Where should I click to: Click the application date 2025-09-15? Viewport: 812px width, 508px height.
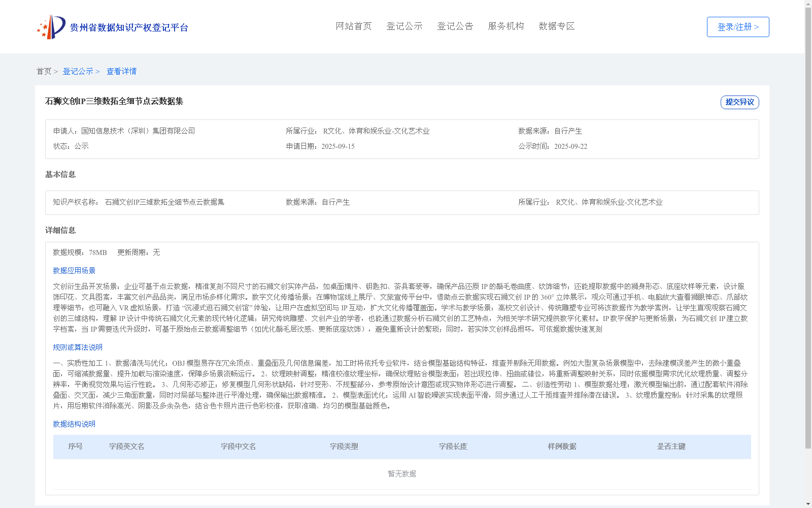(x=338, y=146)
